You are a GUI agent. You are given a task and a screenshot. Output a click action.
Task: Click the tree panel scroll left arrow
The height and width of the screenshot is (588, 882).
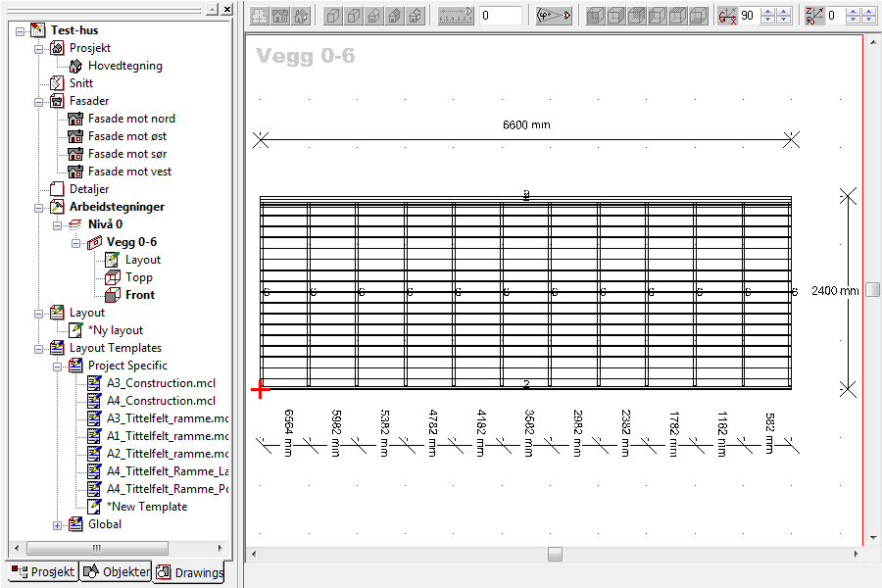[17, 548]
